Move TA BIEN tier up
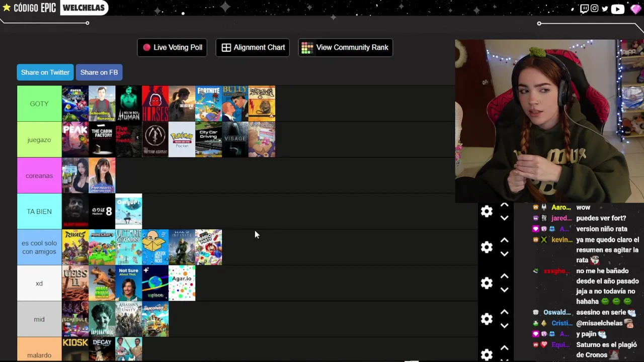This screenshot has height=362, width=644. tap(504, 205)
